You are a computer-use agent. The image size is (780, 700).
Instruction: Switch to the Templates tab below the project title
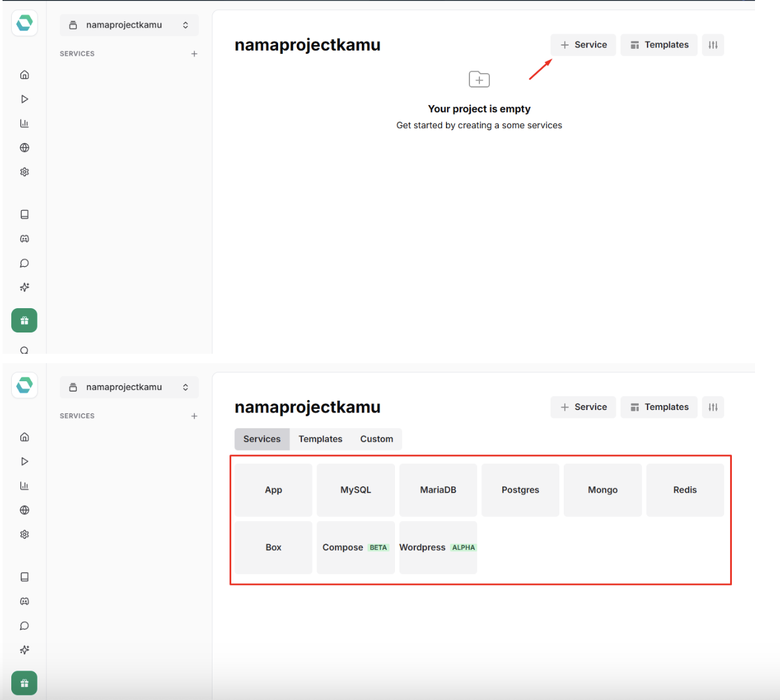point(321,439)
